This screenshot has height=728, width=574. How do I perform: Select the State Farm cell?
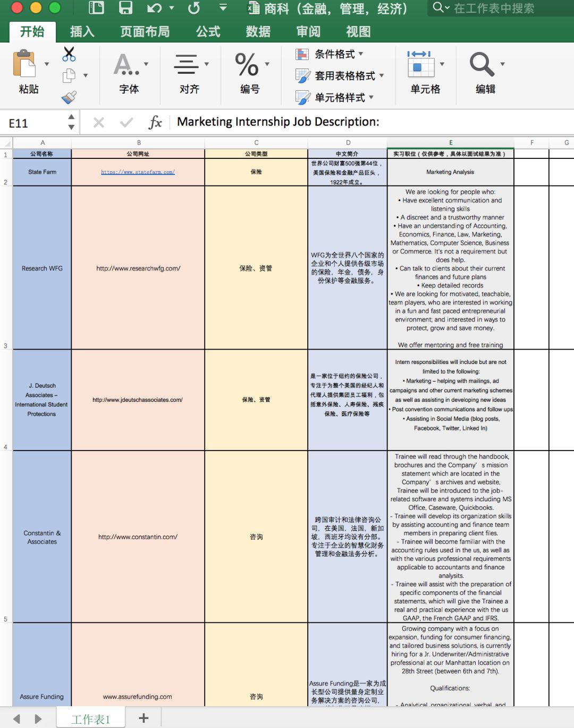click(42, 172)
